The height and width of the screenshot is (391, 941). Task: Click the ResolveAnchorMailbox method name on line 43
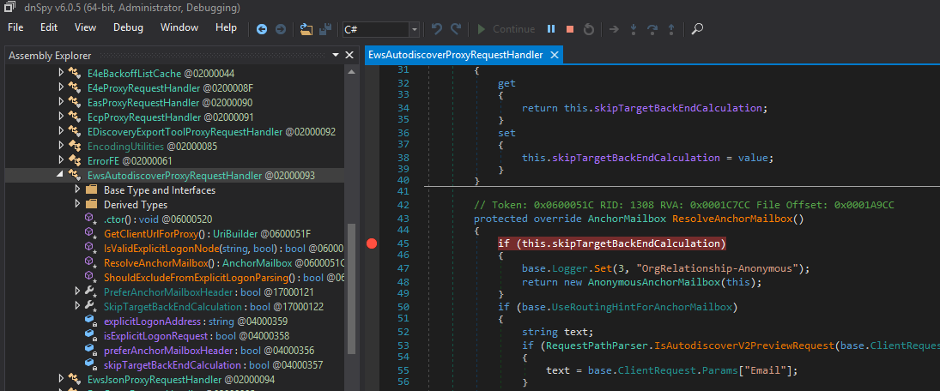pyautogui.click(x=731, y=218)
